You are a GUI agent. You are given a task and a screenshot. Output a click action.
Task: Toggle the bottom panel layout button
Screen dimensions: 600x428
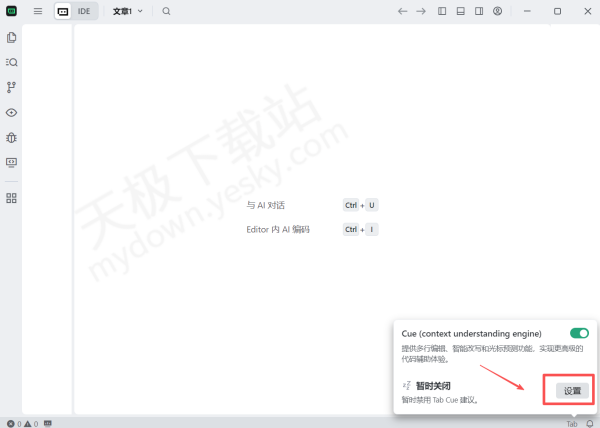pos(461,11)
